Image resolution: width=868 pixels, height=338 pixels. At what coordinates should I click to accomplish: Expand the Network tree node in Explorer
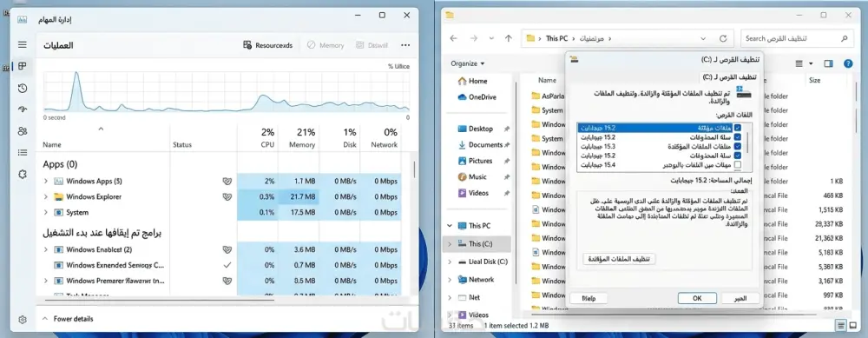click(x=450, y=280)
